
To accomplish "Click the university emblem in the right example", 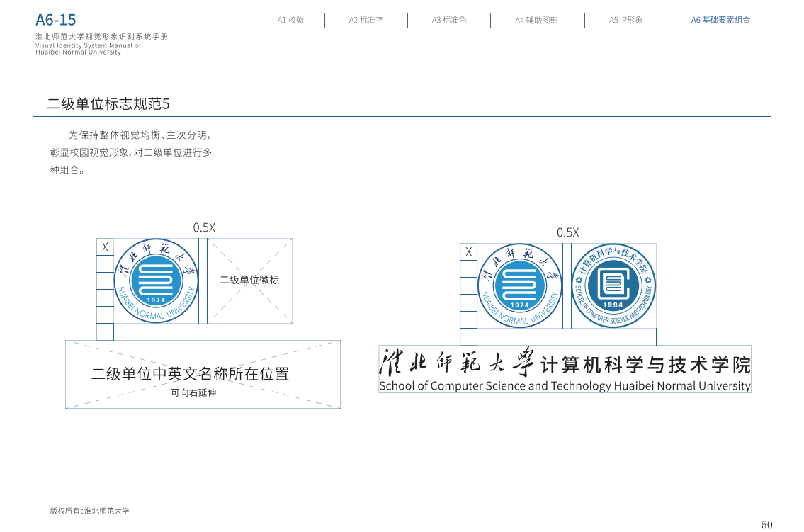I will pos(519,285).
